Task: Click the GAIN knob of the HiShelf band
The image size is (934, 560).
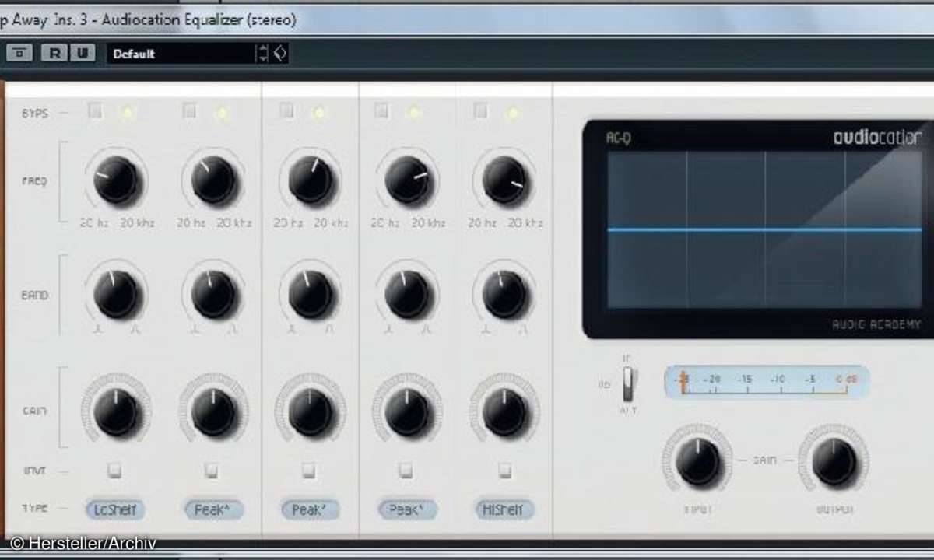Action: click(x=504, y=411)
